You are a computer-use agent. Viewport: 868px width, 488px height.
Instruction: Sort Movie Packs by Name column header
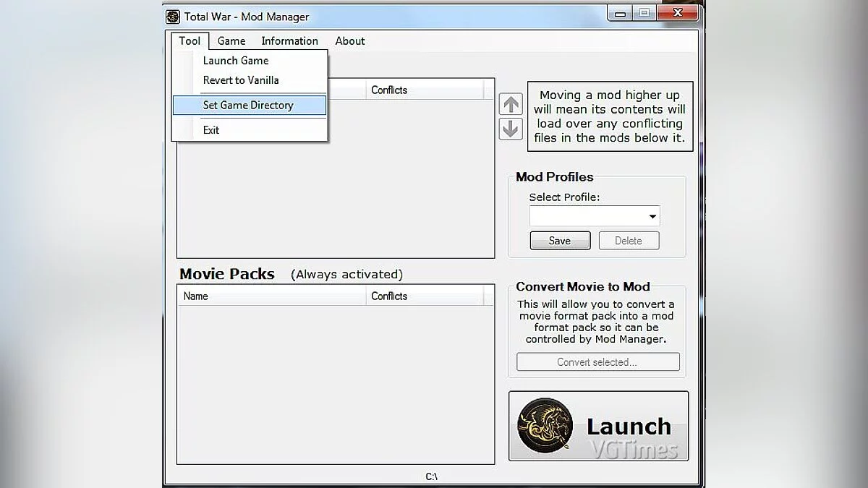point(271,296)
